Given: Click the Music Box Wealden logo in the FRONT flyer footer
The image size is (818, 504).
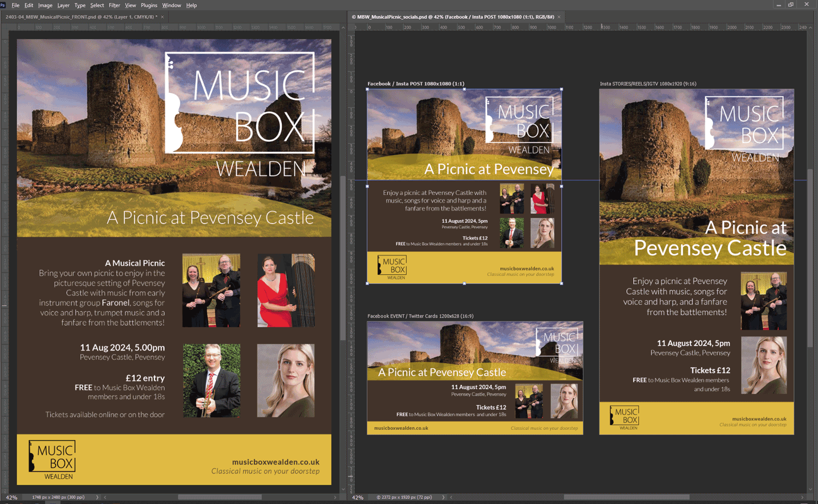Looking at the screenshot, I should click(x=52, y=460).
